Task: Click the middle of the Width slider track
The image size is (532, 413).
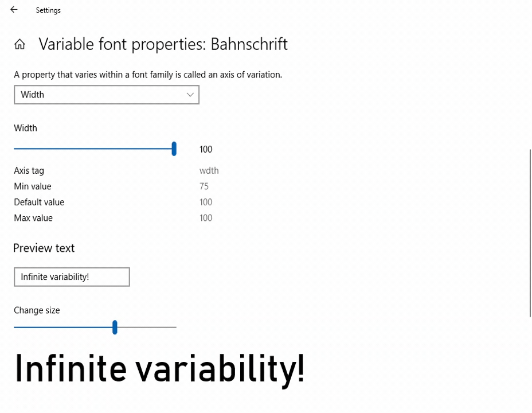Action: 93,149
